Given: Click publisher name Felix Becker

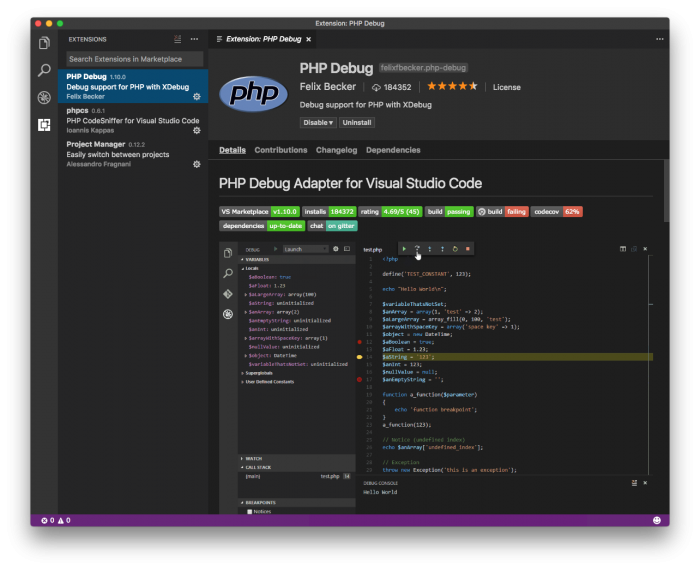Looking at the screenshot, I should 328,87.
